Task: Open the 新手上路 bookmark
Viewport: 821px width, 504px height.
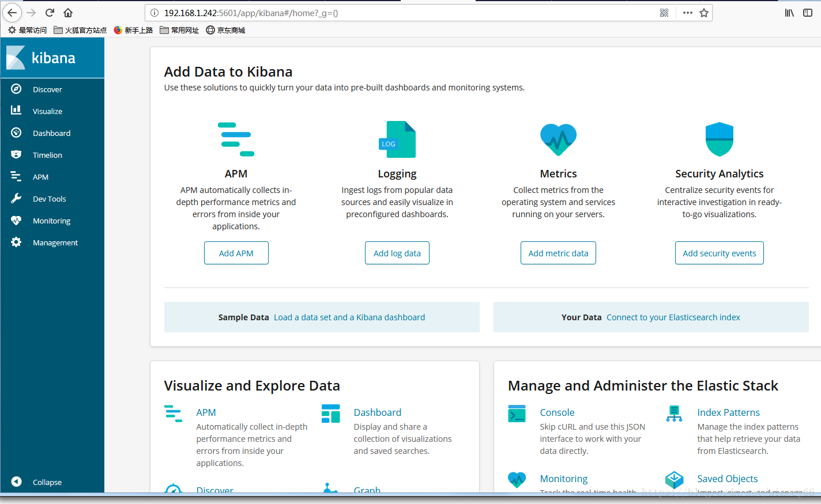Action: click(133, 30)
